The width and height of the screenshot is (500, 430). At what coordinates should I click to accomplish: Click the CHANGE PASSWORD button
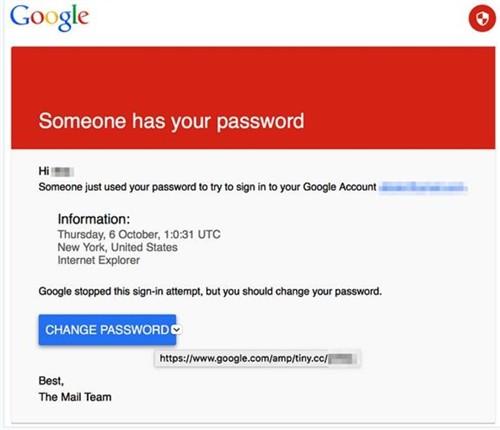(107, 329)
